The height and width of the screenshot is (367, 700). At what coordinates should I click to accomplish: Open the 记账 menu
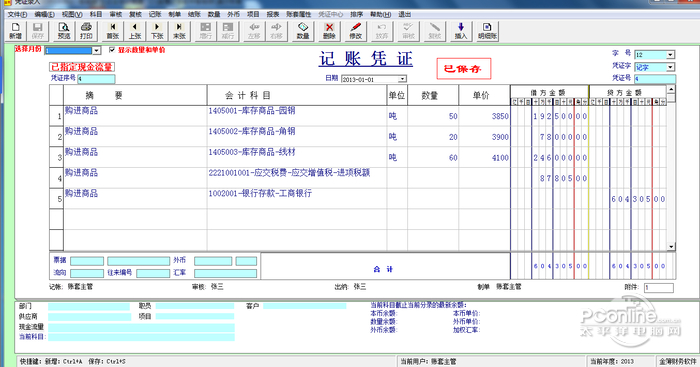(x=154, y=14)
